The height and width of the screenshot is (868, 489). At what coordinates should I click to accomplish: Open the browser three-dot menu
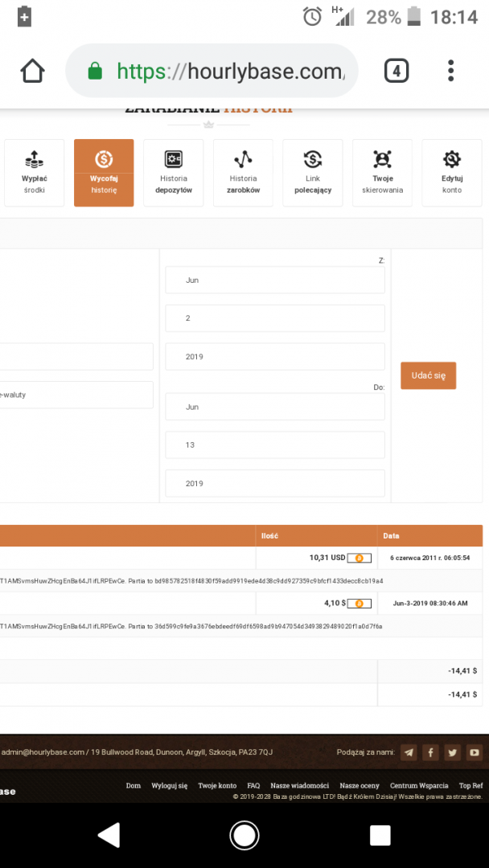(x=450, y=71)
